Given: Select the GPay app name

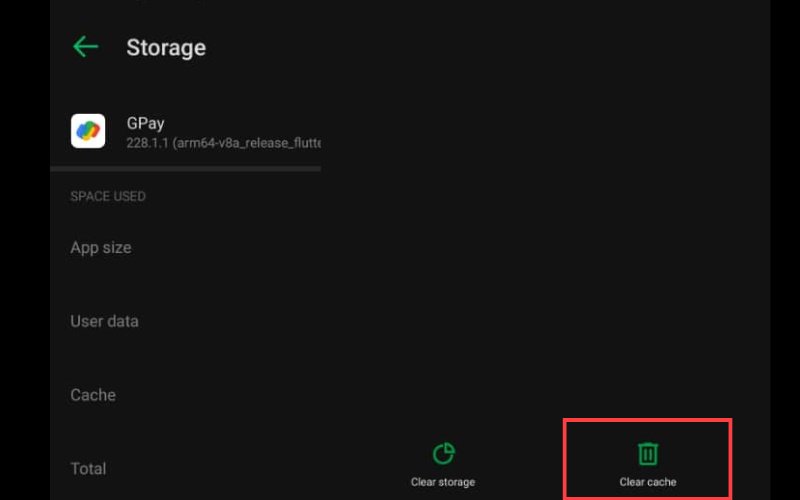Looking at the screenshot, I should coord(145,123).
